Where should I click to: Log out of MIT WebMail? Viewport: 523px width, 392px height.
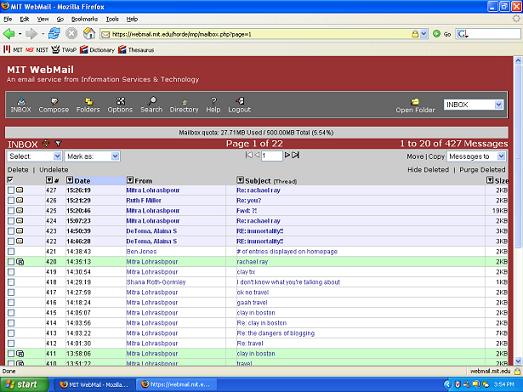239,104
